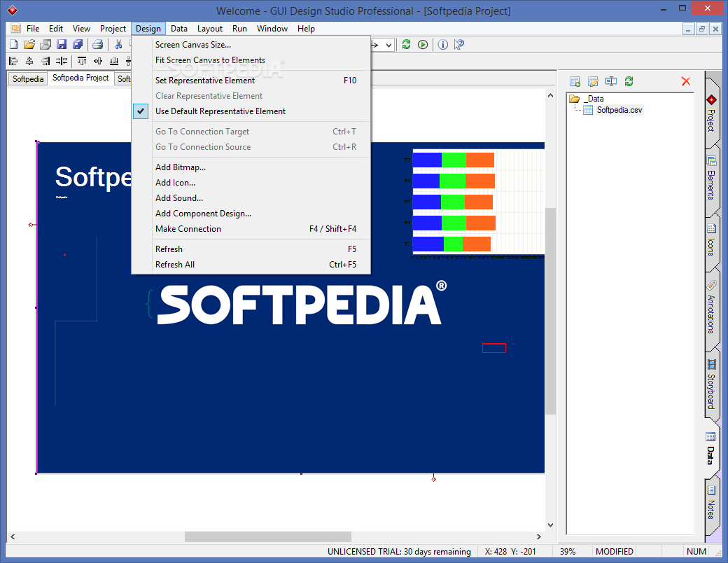Click the Align Right Edges icon
The width and height of the screenshot is (728, 563).
45,61
